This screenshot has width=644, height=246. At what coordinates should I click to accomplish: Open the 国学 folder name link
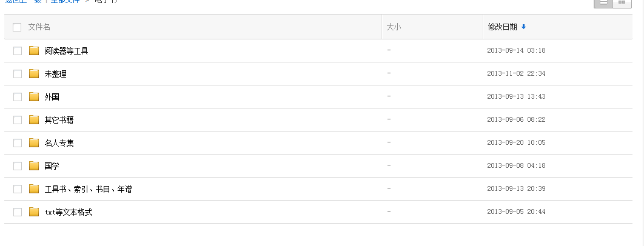tap(52, 166)
